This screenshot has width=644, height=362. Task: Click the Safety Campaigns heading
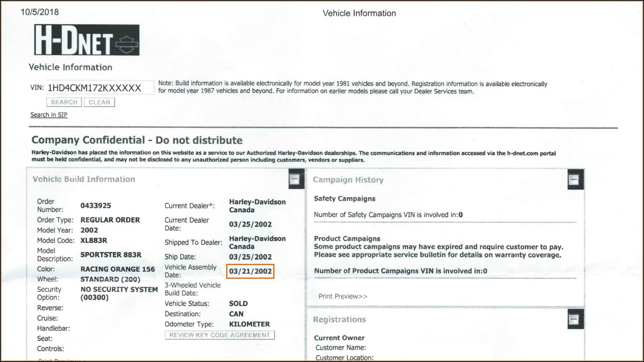(345, 199)
